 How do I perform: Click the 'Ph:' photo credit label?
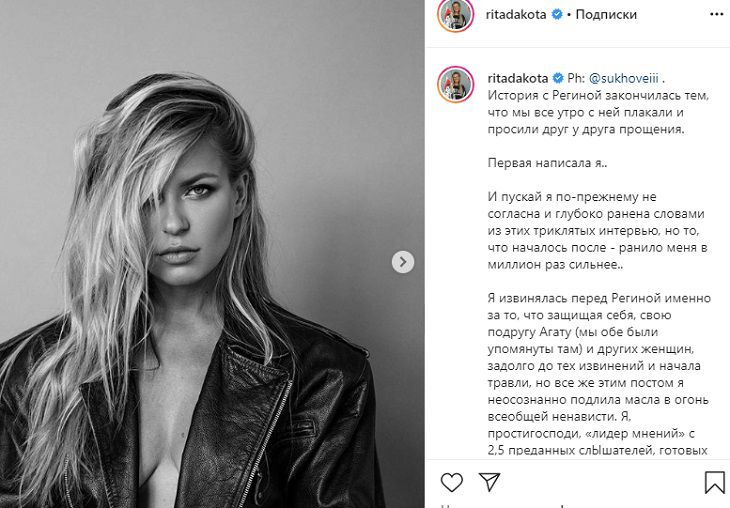click(576, 78)
